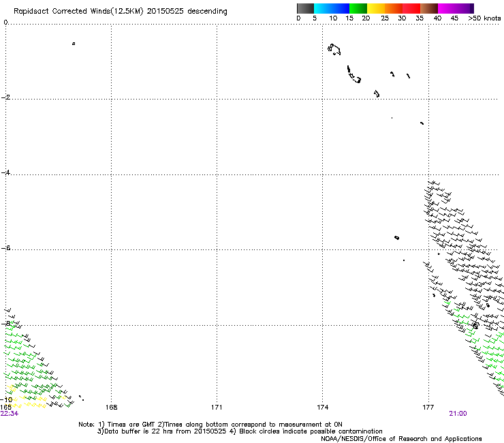Select the '168' longitude axis label
The height and width of the screenshot is (443, 504).
pos(111,408)
